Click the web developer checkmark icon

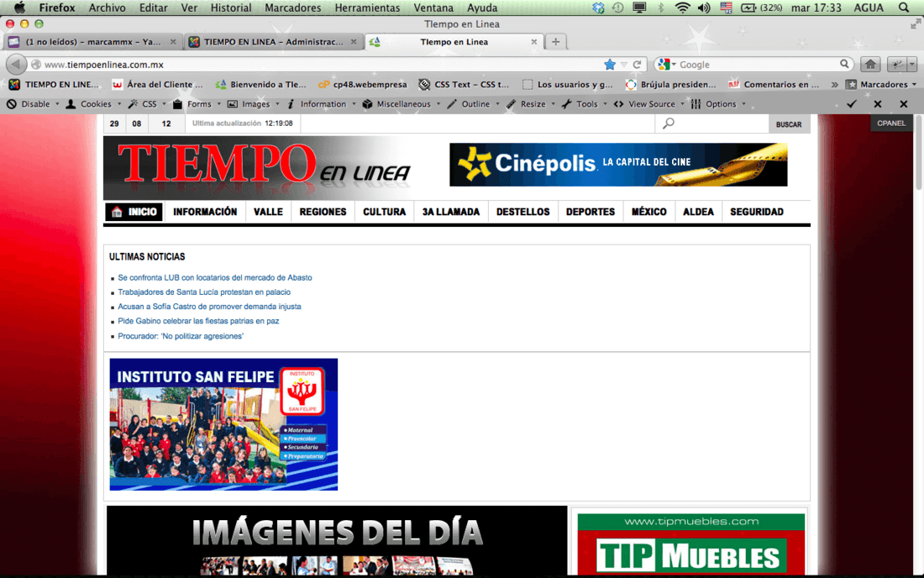tap(852, 103)
